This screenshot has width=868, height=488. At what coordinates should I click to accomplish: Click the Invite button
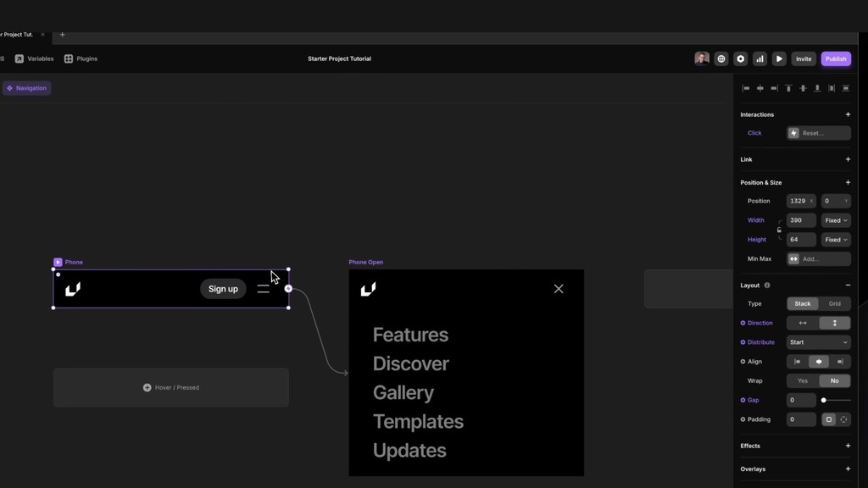click(803, 58)
